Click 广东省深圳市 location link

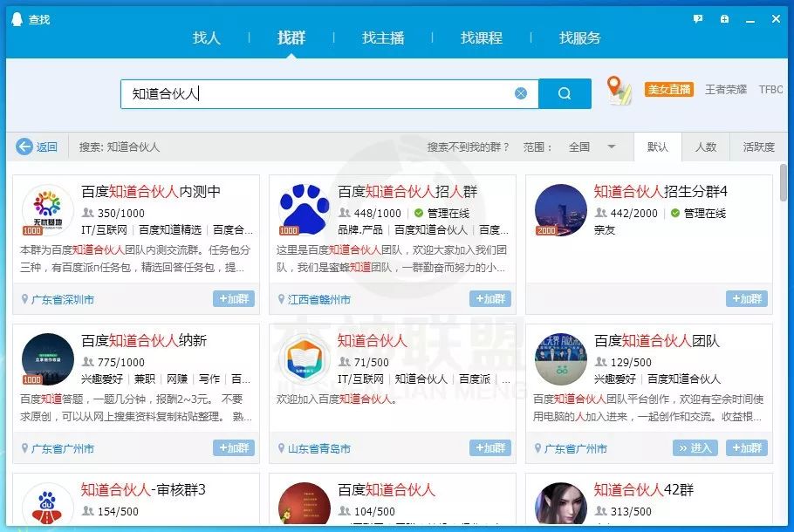click(x=62, y=300)
